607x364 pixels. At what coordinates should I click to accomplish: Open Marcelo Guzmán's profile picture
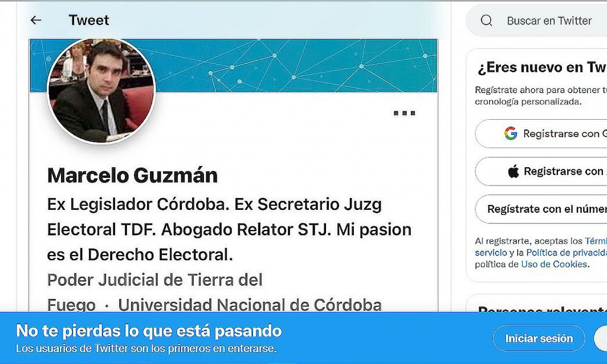click(101, 91)
